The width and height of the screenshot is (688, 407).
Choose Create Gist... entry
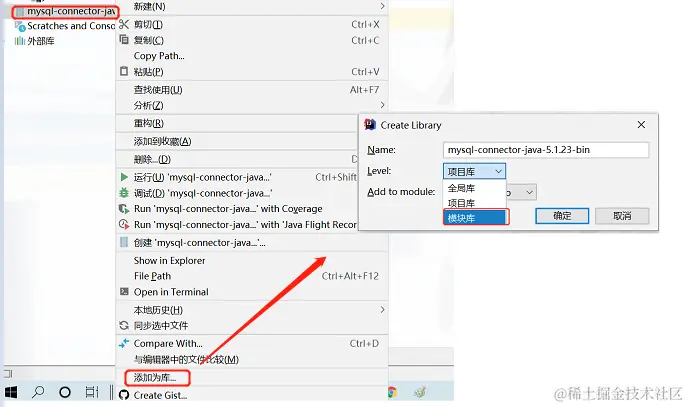[252, 396]
